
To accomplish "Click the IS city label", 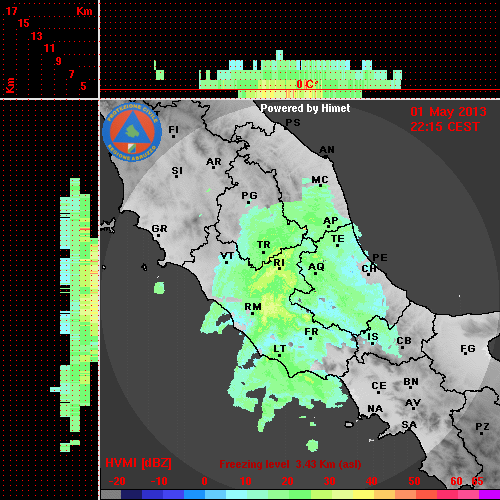I will (x=373, y=337).
